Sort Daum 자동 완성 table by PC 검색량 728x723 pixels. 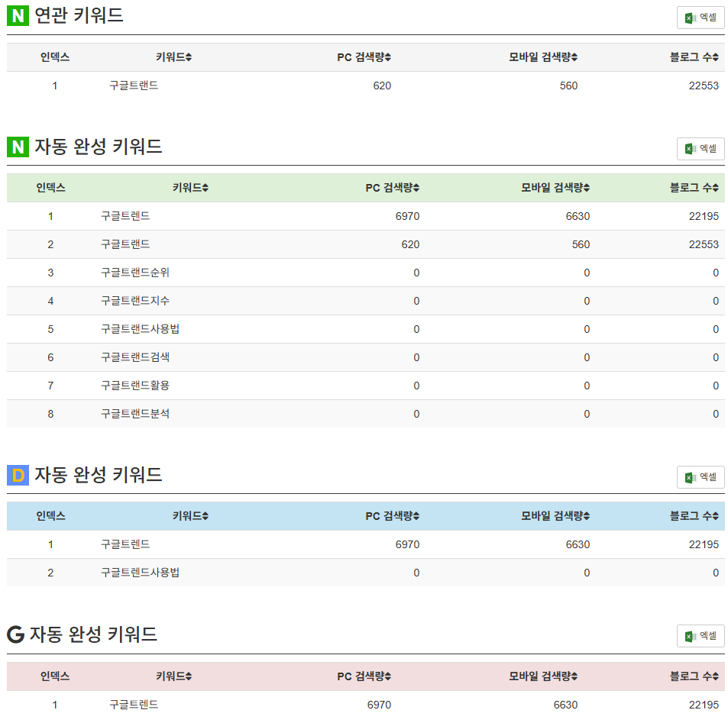(x=393, y=515)
